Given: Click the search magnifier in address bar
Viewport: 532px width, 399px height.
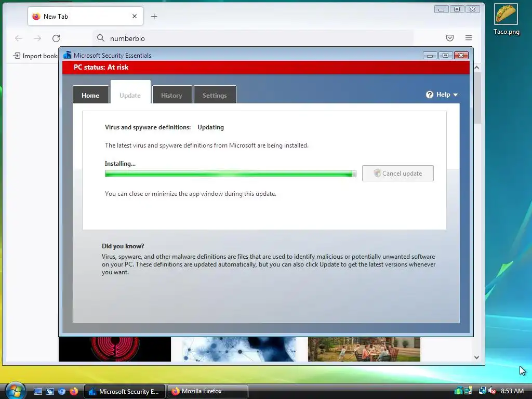Looking at the screenshot, I should 100,38.
